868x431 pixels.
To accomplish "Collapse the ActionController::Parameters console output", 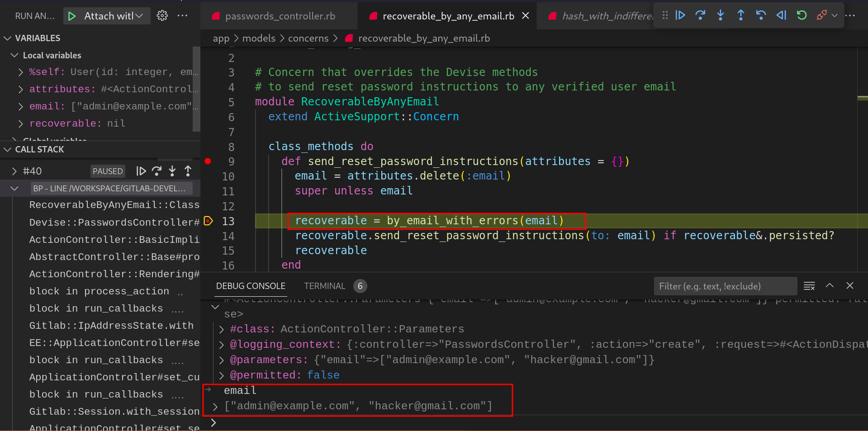I will point(215,307).
